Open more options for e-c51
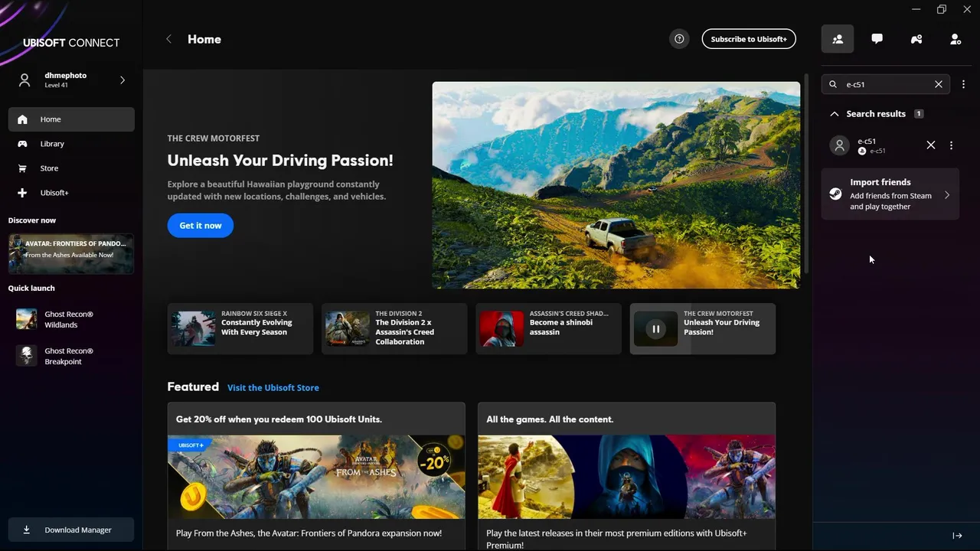Image resolution: width=980 pixels, height=551 pixels. pyautogui.click(x=951, y=145)
